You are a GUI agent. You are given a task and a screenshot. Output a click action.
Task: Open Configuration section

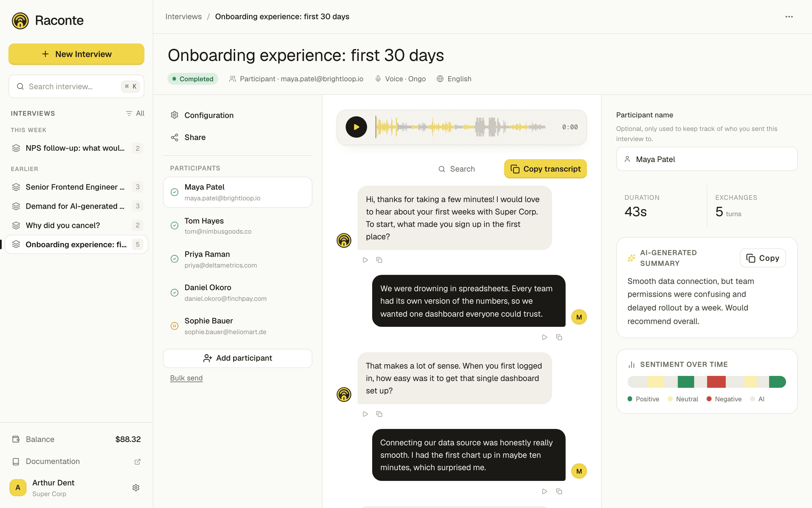click(x=238, y=115)
